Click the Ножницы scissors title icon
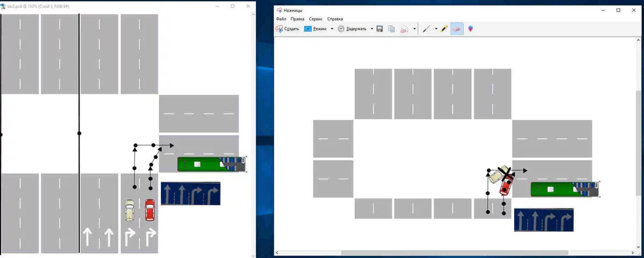Viewport: 644px width, 258px height. point(279,10)
